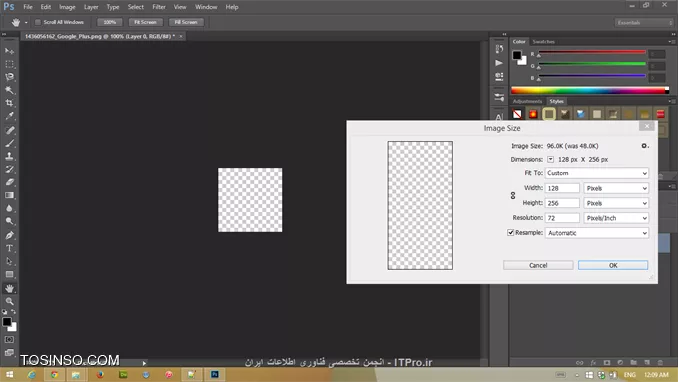Open Height units Pixels dropdown
The height and width of the screenshot is (382, 678).
pos(616,203)
